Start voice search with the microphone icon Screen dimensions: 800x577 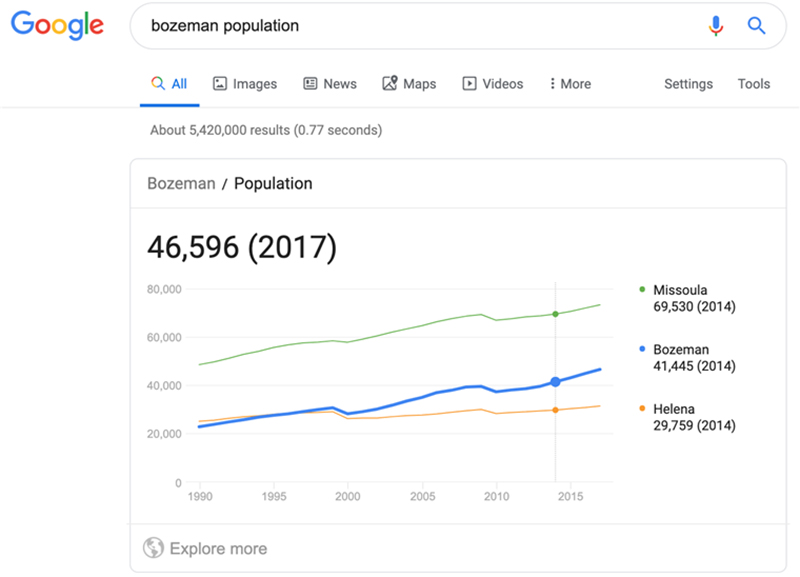click(716, 26)
